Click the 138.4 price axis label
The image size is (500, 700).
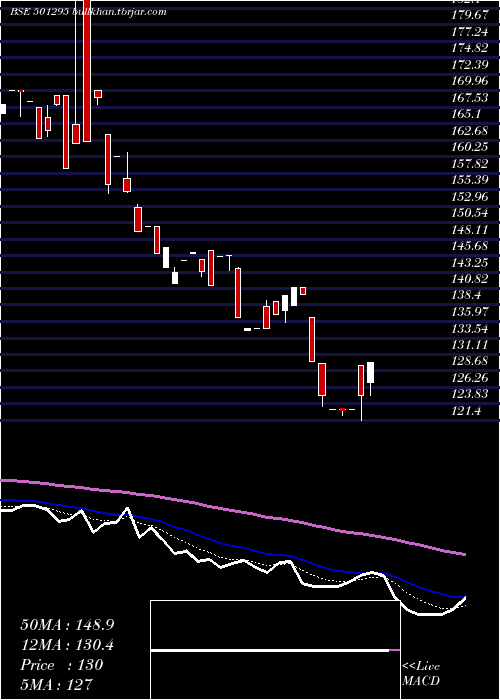pyautogui.click(x=466, y=296)
